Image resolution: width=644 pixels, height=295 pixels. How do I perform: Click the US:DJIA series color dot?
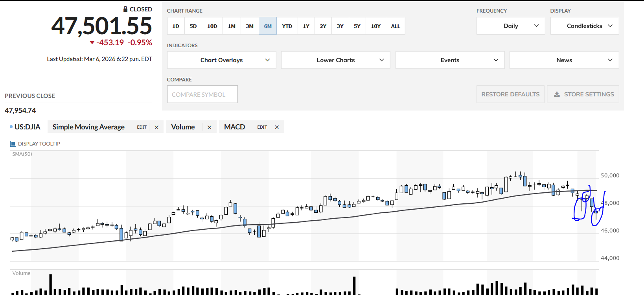(11, 127)
